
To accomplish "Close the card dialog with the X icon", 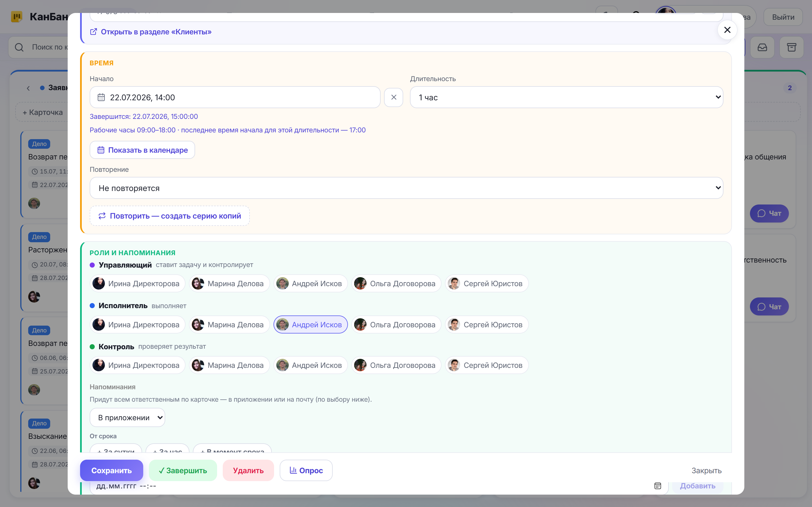I will pyautogui.click(x=727, y=30).
